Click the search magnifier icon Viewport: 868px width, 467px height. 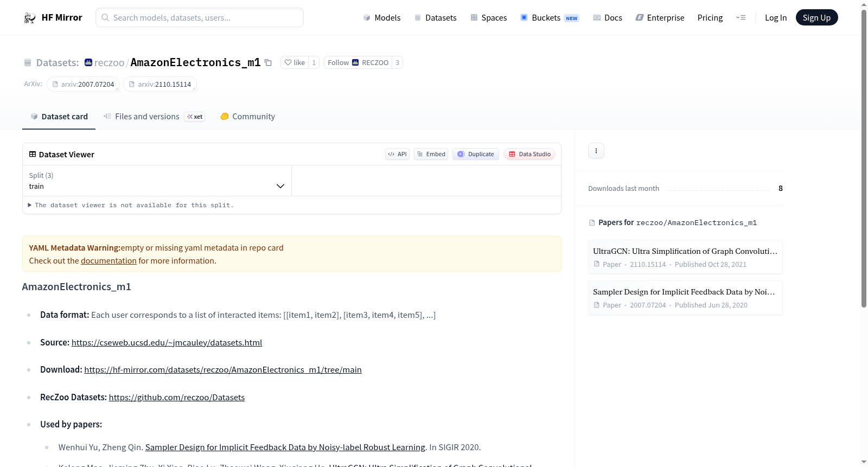pos(106,17)
